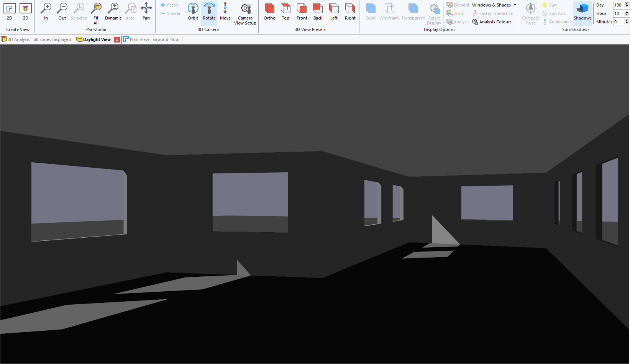Choose Wireframe display mode
This screenshot has height=364, width=630.
(389, 11)
